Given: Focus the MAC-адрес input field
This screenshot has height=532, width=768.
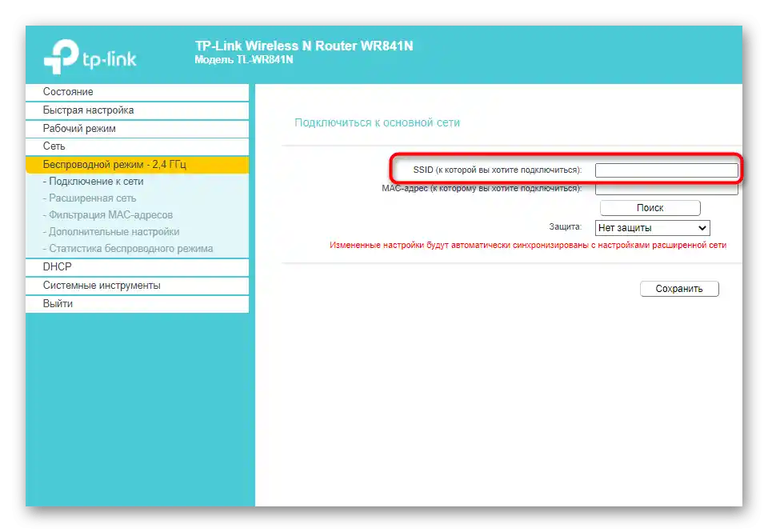Looking at the screenshot, I should (x=666, y=189).
